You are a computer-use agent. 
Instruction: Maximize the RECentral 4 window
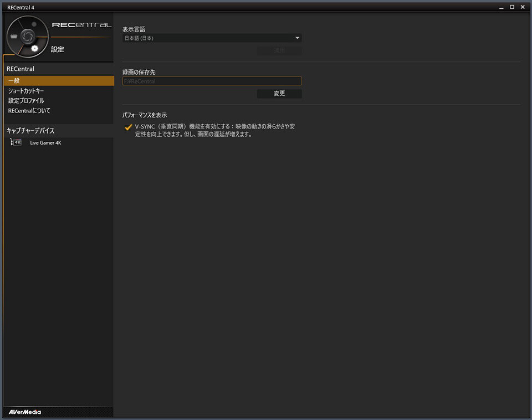click(x=512, y=7)
